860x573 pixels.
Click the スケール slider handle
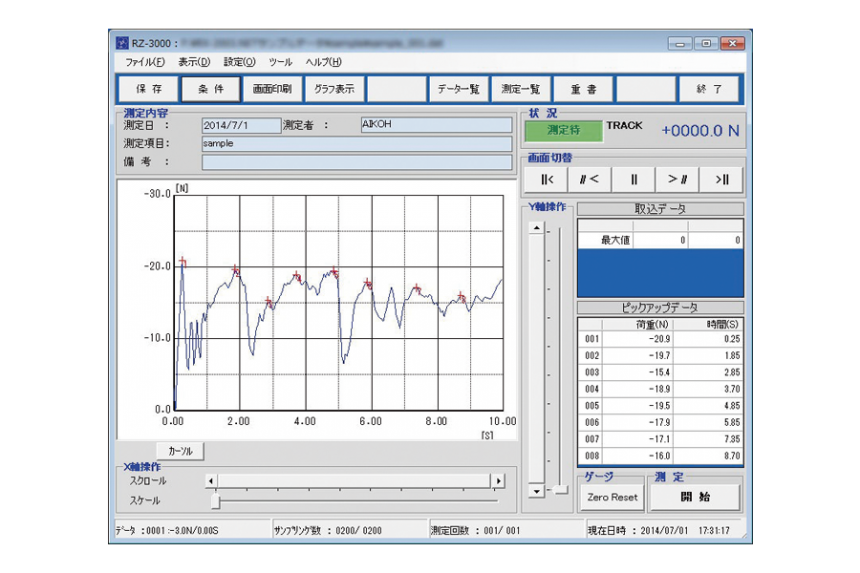216,500
